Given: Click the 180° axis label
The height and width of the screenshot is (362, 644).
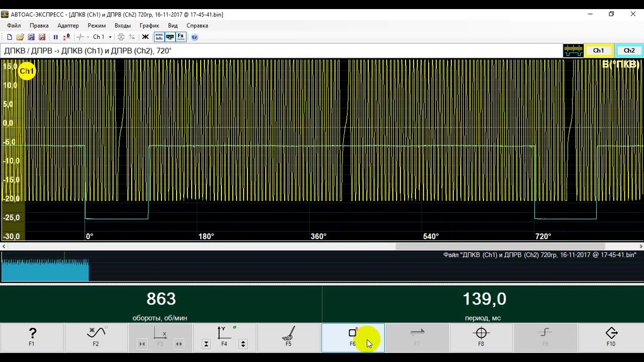Looking at the screenshot, I should pos(206,236).
